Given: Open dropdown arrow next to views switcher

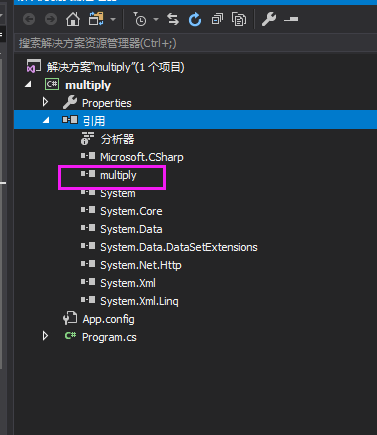Looking at the screenshot, I should click(113, 20).
